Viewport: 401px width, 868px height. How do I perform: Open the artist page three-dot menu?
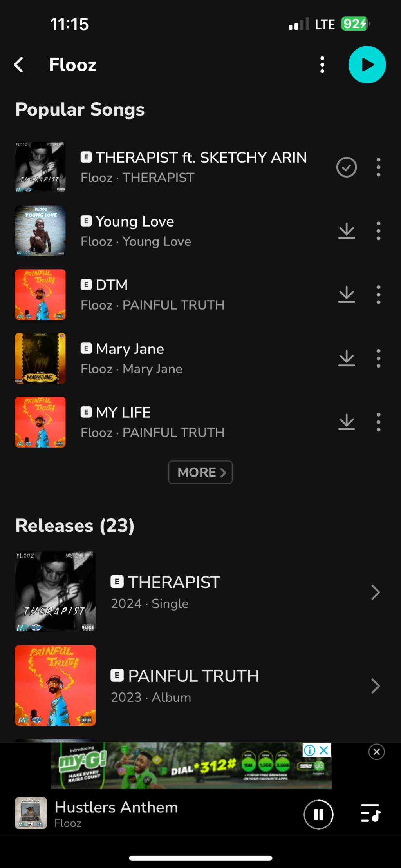[x=322, y=65]
